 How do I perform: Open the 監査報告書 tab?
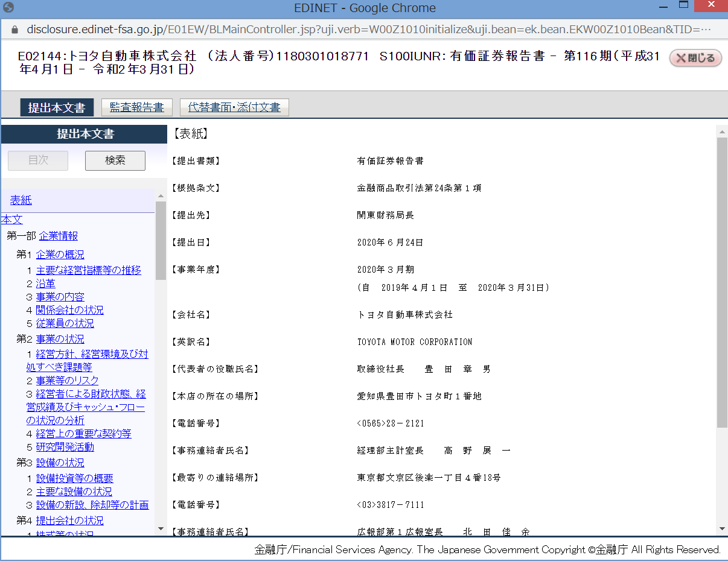[136, 107]
